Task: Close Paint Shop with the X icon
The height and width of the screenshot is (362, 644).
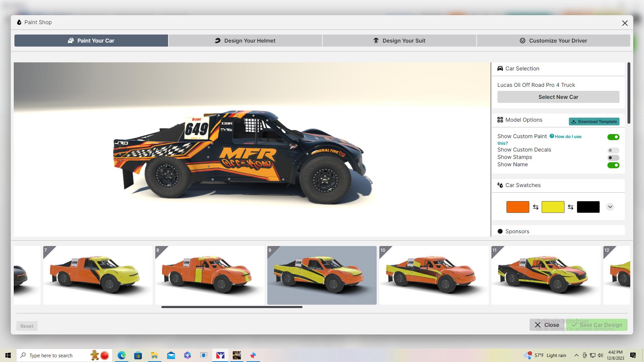Action: click(625, 23)
